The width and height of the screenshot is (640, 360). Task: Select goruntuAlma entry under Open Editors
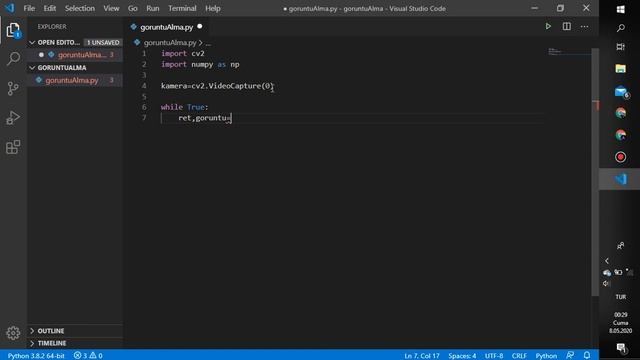pos(76,55)
